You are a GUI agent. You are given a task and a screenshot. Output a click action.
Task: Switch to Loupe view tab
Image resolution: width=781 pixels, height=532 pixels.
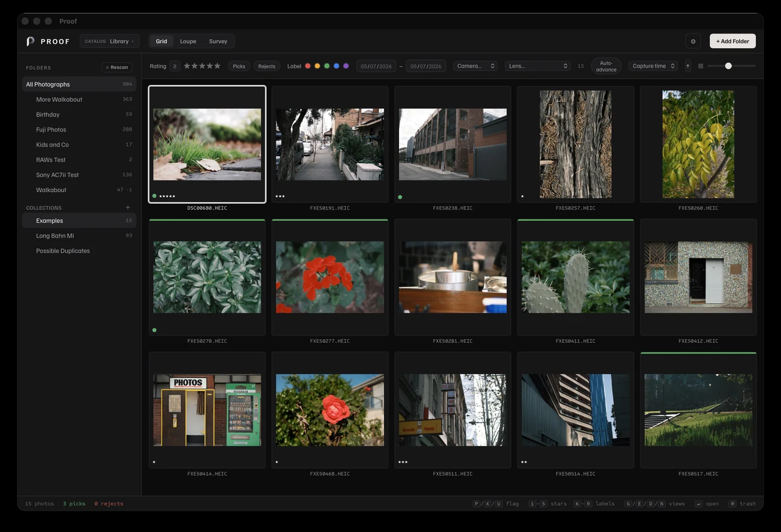click(x=188, y=41)
